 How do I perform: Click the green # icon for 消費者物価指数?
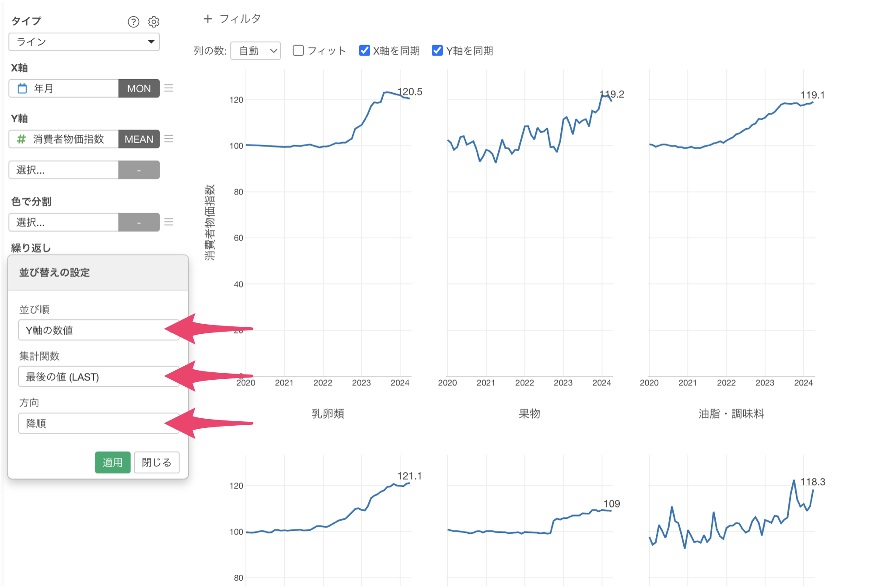click(21, 139)
